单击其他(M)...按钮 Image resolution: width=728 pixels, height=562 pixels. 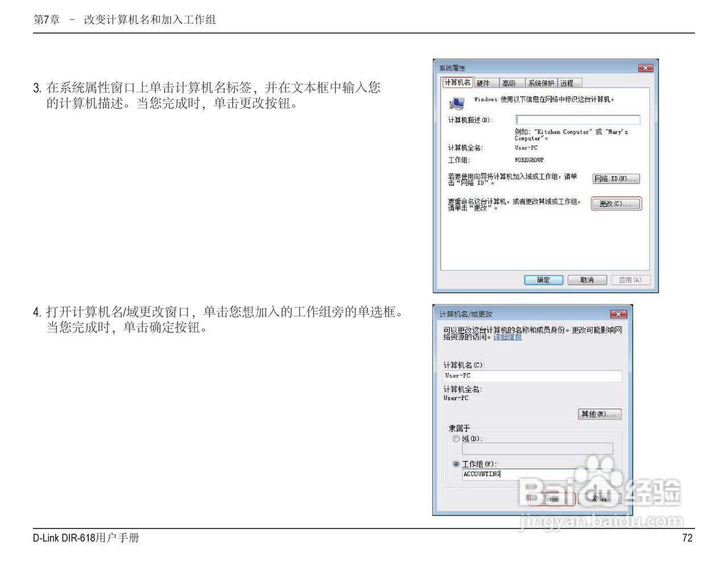[599, 414]
